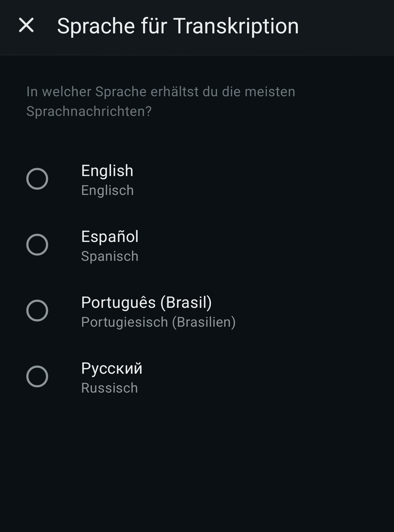Screen dimensions: 394x532
Task: Tap the "English" language label
Action: point(107,170)
